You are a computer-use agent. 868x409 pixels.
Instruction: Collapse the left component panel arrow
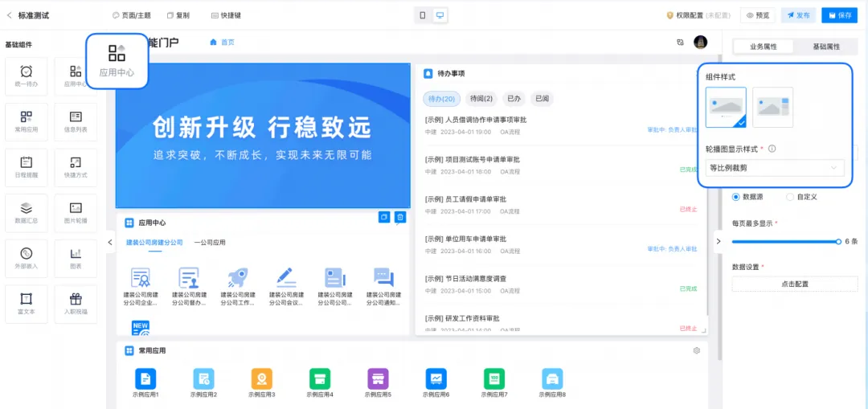(x=110, y=242)
